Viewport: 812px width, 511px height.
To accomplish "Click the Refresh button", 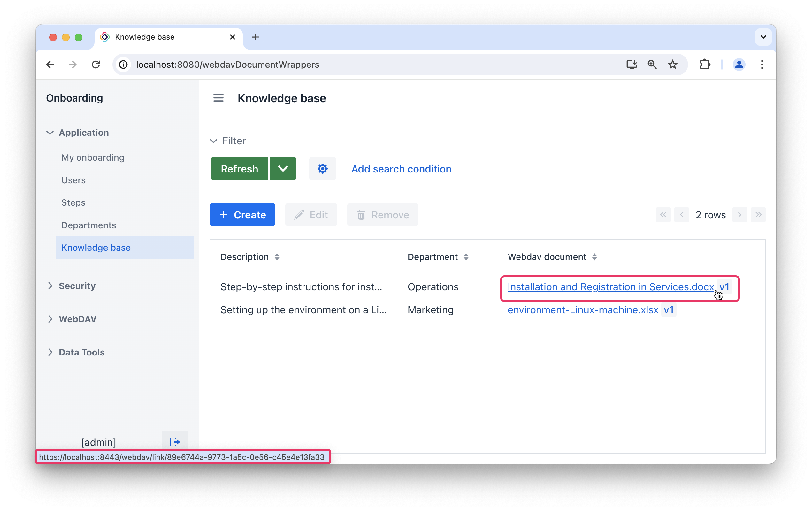I will 239,170.
